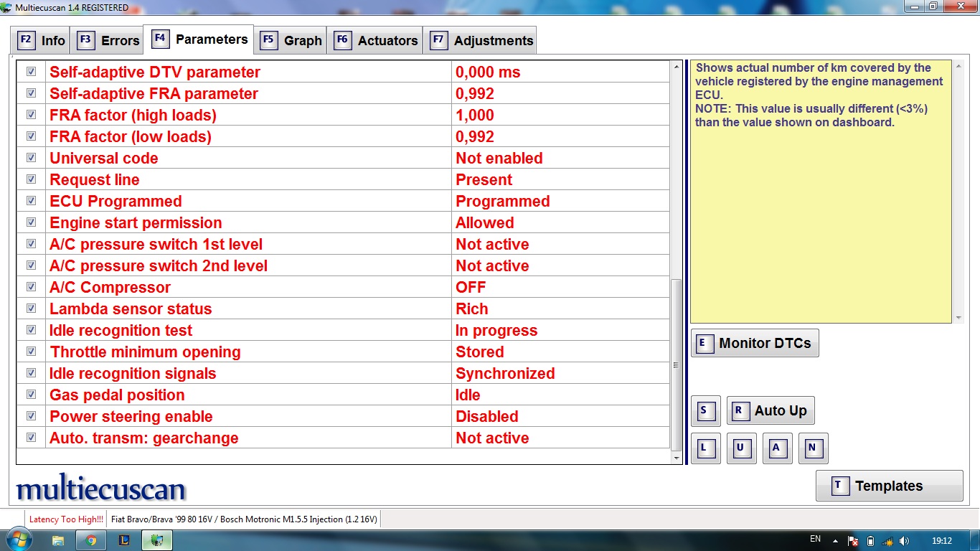This screenshot has width=980, height=551.
Task: Open Chrome from the taskbar
Action: [x=91, y=540]
